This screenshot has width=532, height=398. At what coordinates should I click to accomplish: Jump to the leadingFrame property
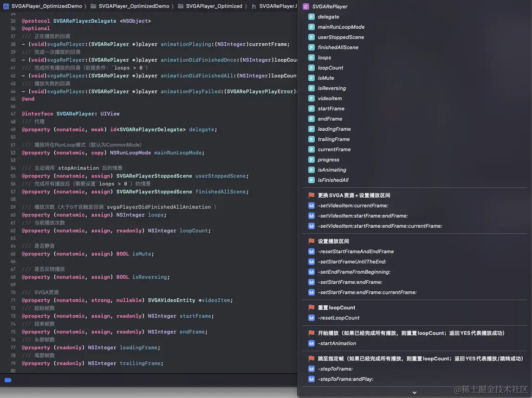[x=334, y=129]
